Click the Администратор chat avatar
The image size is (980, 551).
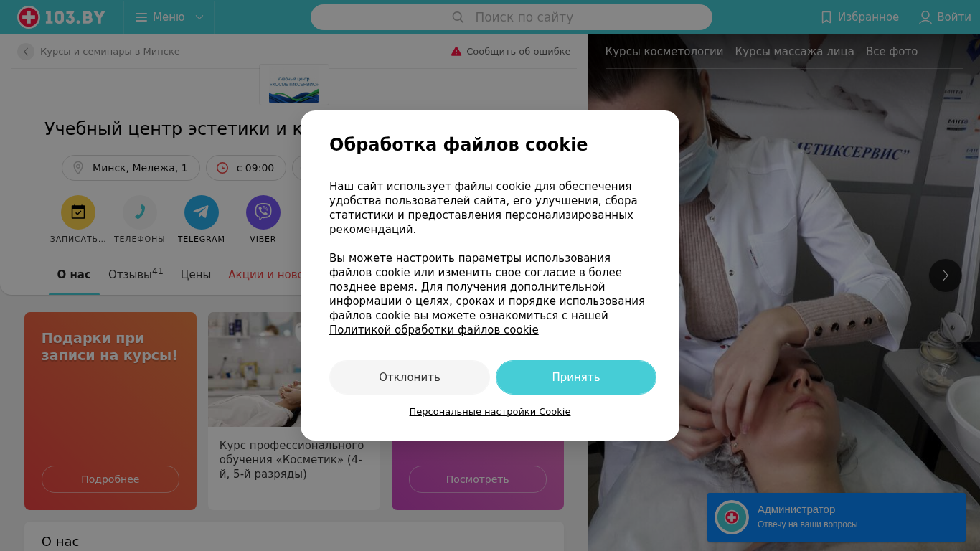point(732,517)
